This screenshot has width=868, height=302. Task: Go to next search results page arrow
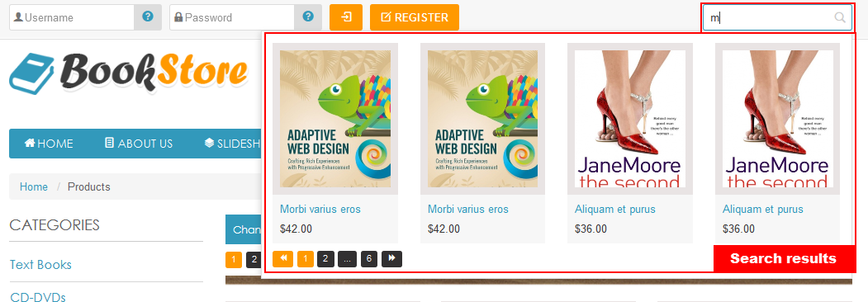(391, 259)
